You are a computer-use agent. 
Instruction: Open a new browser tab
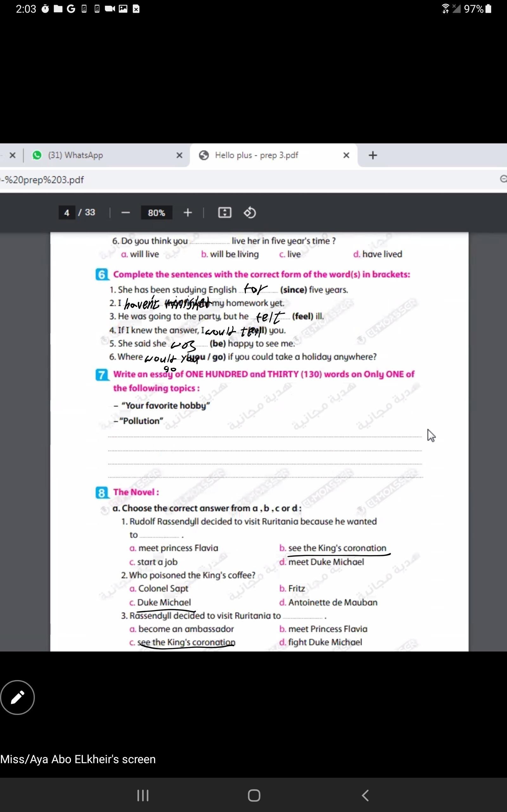373,155
